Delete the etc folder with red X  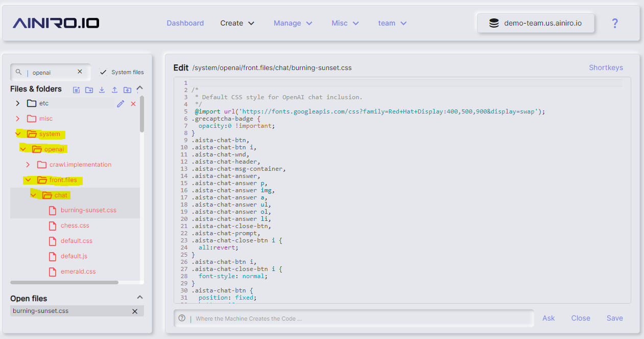click(133, 104)
